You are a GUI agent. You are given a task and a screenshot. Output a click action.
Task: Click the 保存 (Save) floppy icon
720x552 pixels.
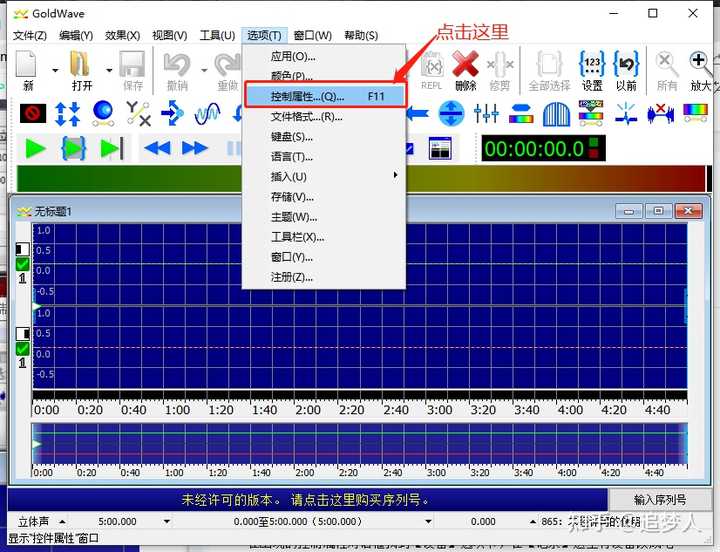pos(132,63)
